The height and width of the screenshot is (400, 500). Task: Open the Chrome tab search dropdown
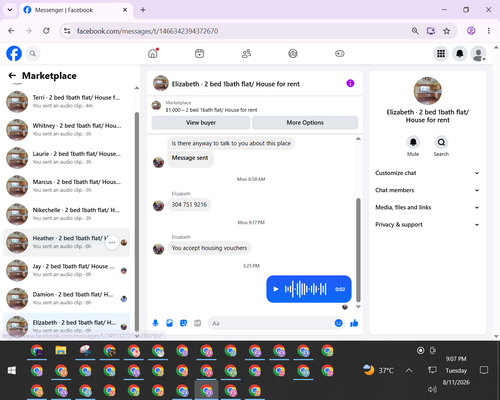10,10
